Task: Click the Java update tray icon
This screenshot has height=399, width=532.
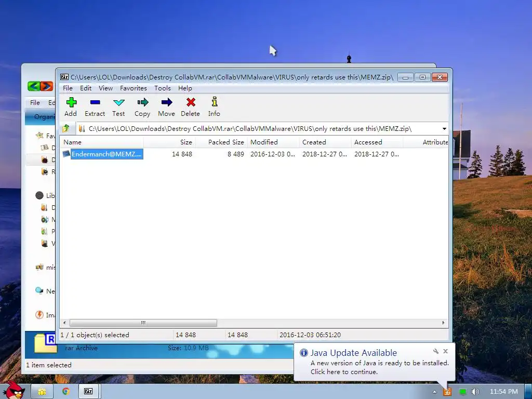Action: click(447, 392)
